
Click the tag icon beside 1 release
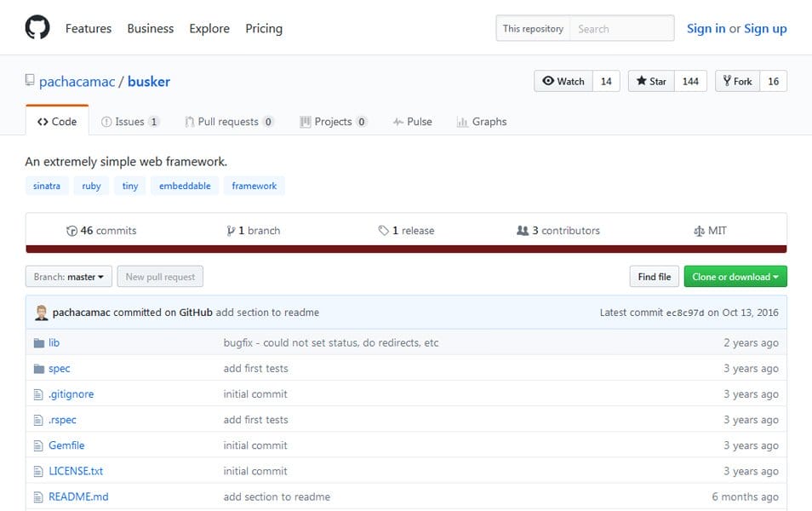383,231
